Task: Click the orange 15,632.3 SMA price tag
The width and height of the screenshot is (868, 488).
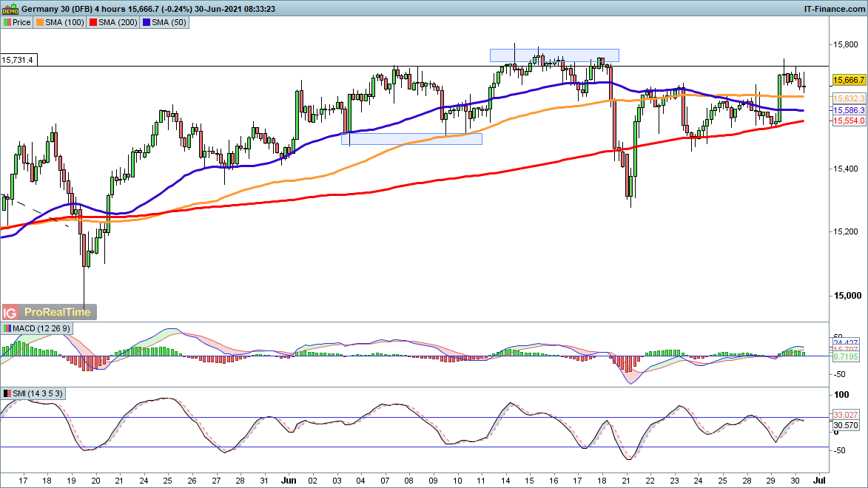Action: tap(847, 98)
